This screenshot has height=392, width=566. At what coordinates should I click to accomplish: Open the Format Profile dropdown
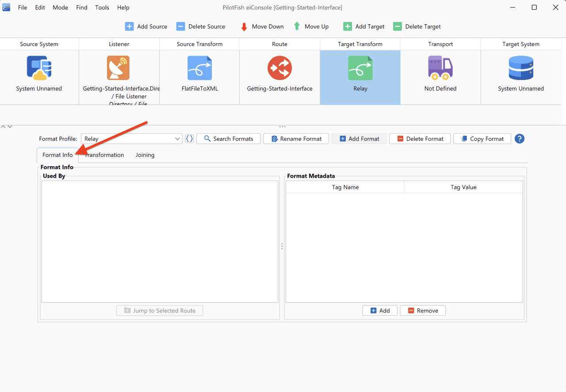pyautogui.click(x=132, y=139)
